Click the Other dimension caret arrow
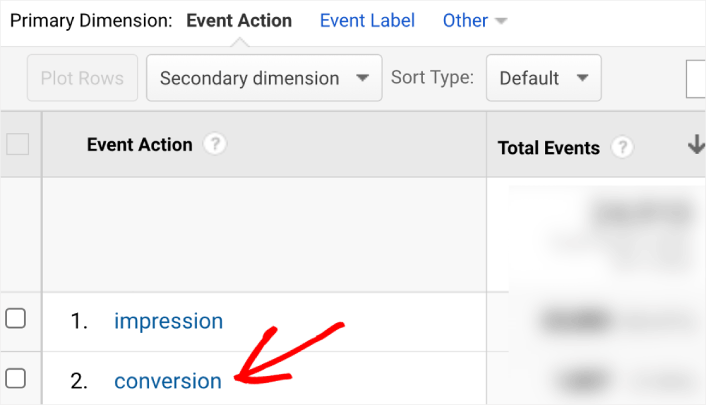The width and height of the screenshot is (706, 405). 501,21
